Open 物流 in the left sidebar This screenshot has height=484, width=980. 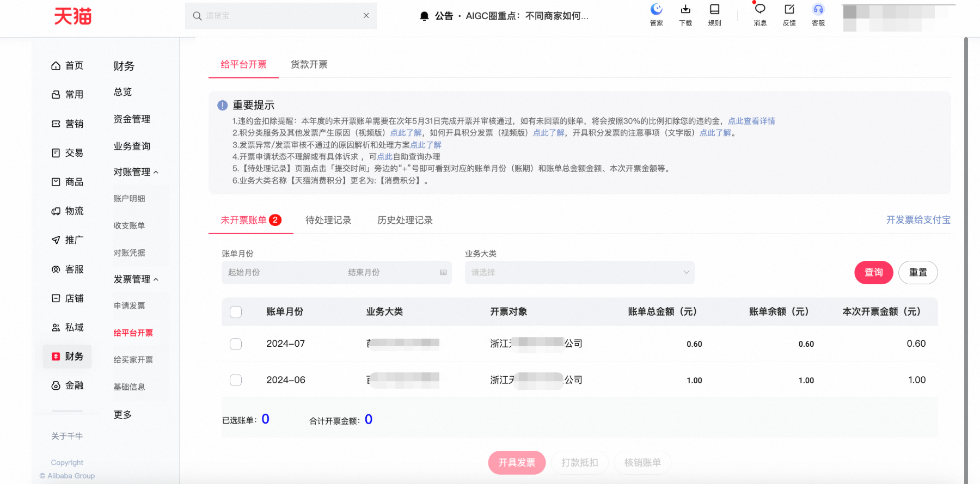click(x=68, y=211)
